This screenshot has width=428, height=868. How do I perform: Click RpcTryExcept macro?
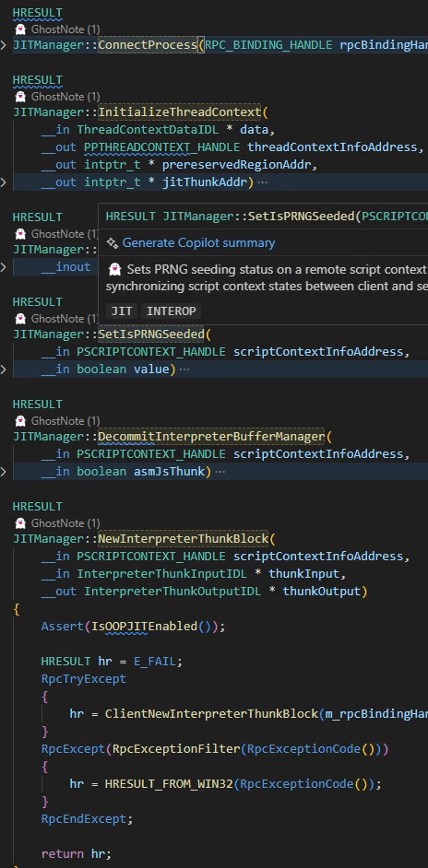pyautogui.click(x=84, y=678)
